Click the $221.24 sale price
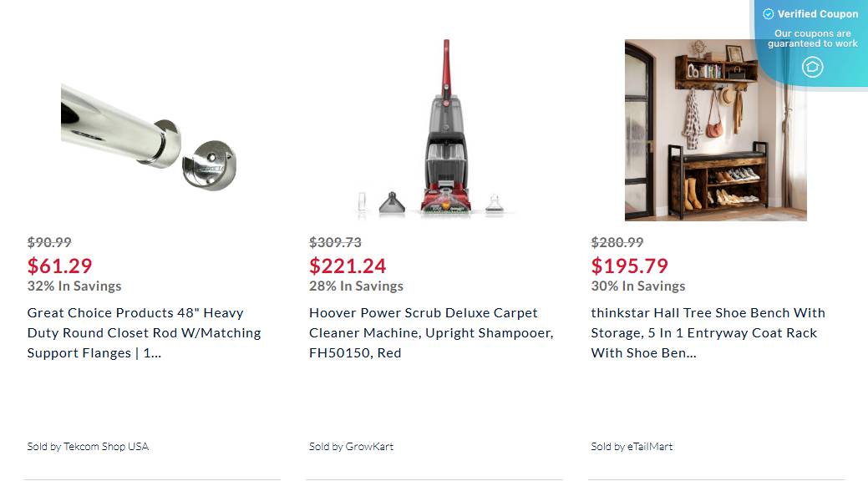 [347, 266]
